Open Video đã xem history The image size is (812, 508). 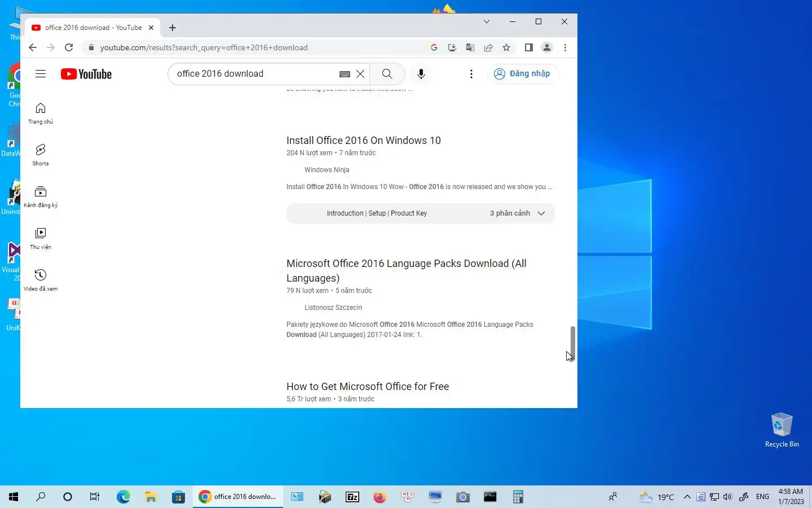coord(41,281)
